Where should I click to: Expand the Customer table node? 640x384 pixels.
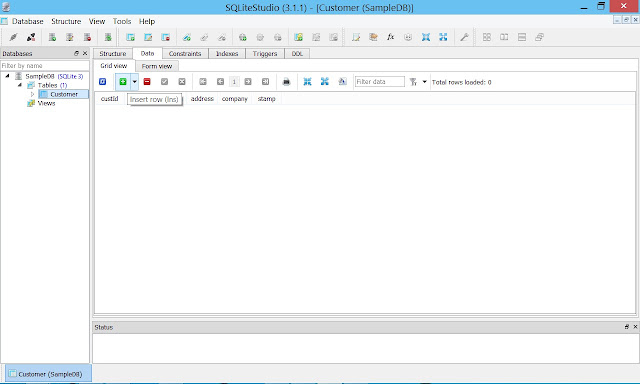click(32, 94)
